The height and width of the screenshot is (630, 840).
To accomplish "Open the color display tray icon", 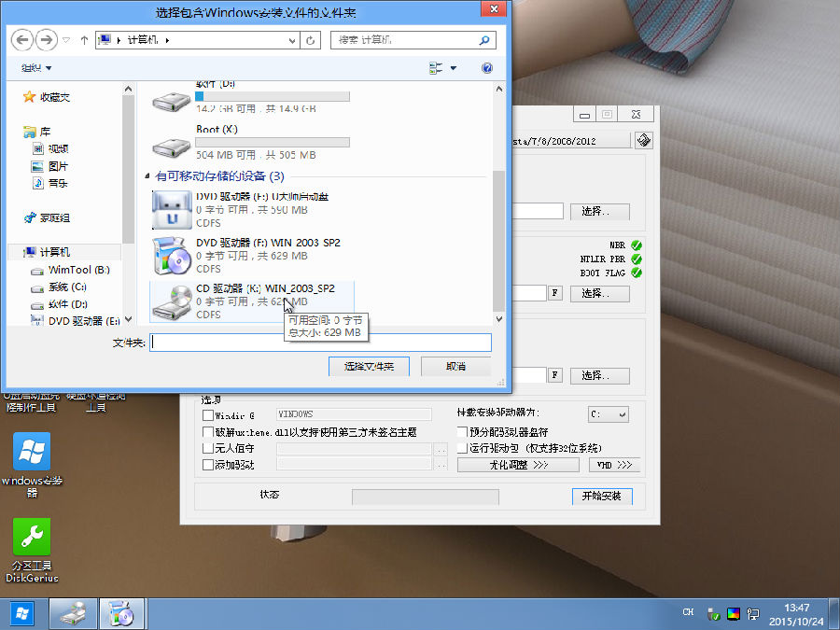I will click(x=733, y=614).
